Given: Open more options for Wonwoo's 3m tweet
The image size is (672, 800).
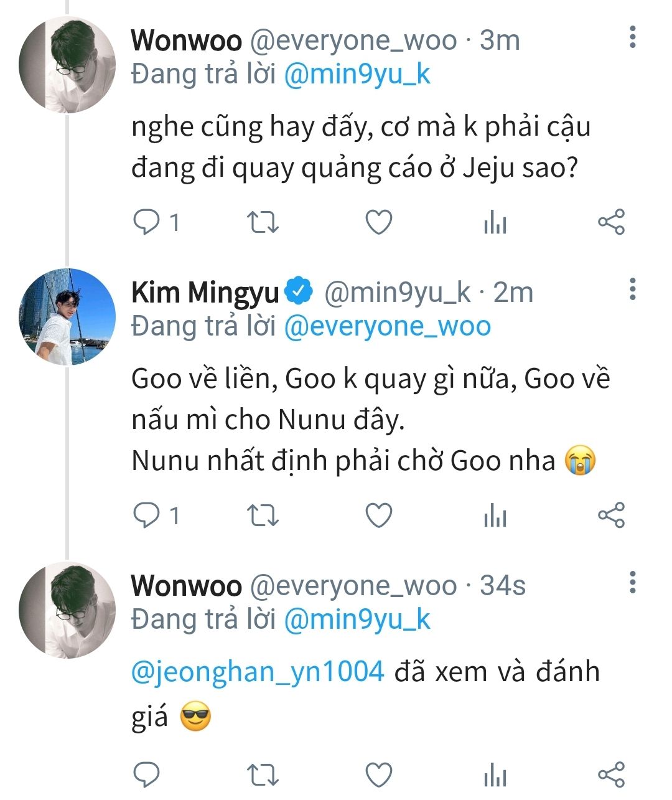Looking at the screenshot, I should pos(632,37).
